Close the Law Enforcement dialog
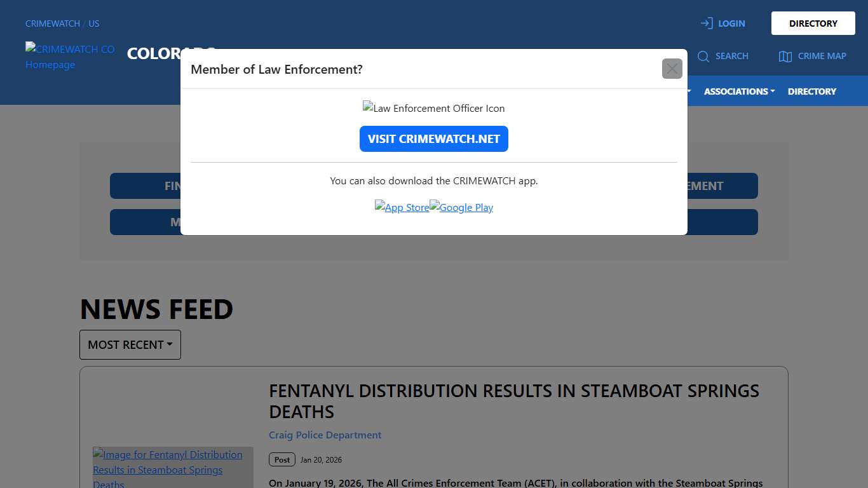This screenshot has height=488, width=868. pos(672,69)
